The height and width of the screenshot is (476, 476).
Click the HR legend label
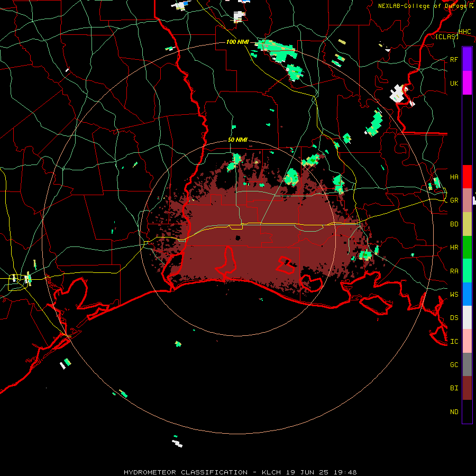pyautogui.click(x=454, y=248)
